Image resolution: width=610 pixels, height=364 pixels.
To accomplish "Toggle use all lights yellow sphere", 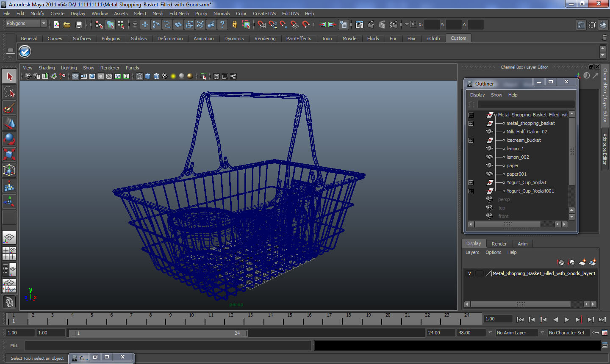I will click(173, 76).
